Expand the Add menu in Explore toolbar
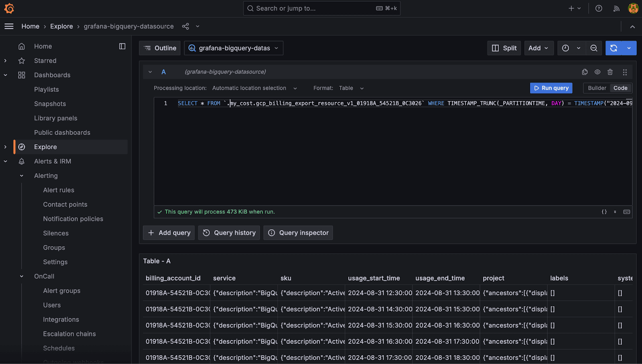This screenshot has width=642, height=364. tap(538, 48)
